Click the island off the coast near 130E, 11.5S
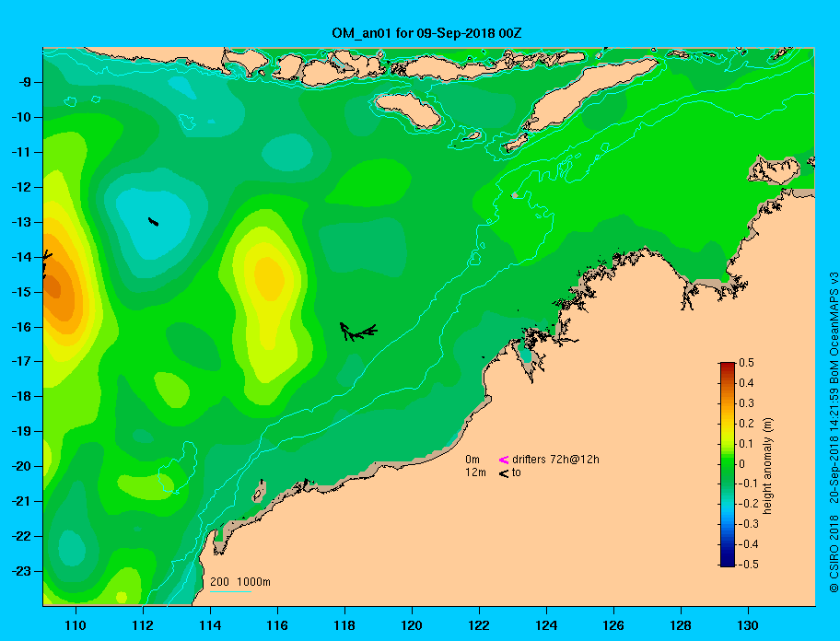This screenshot has height=641, width=840. pos(774,170)
